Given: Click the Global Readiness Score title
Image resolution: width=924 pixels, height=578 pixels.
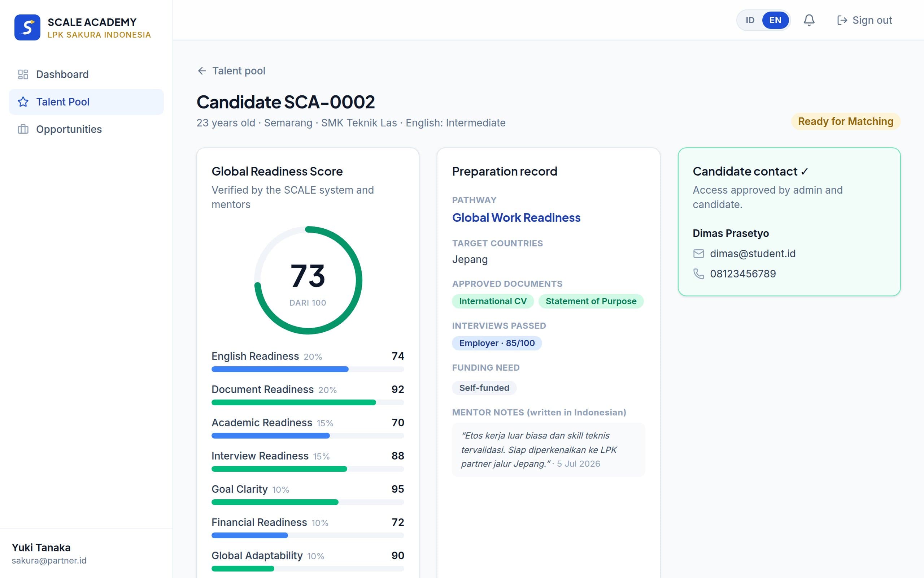Looking at the screenshot, I should [x=277, y=171].
